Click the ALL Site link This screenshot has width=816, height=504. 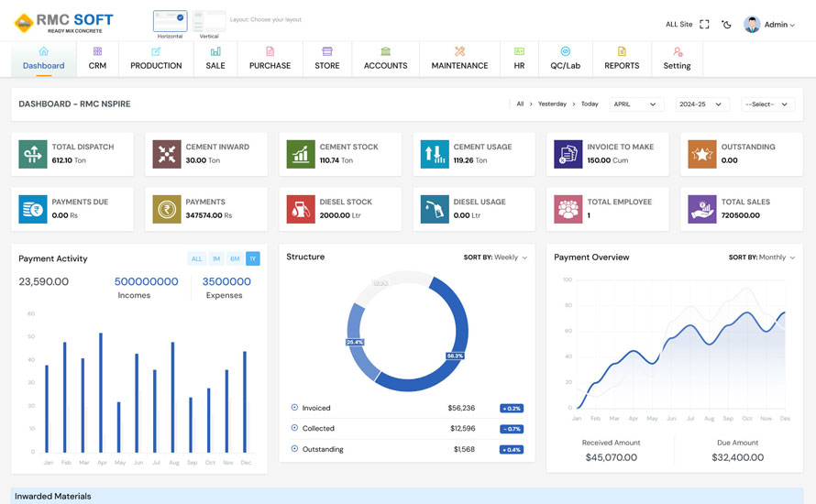pos(679,25)
